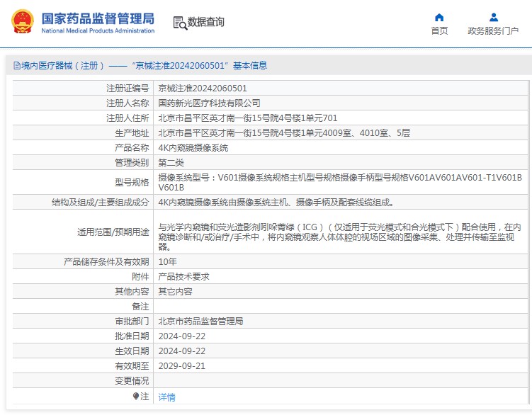Click the expiry date 2029-09-21
The height and width of the screenshot is (415, 532).
[182, 366]
